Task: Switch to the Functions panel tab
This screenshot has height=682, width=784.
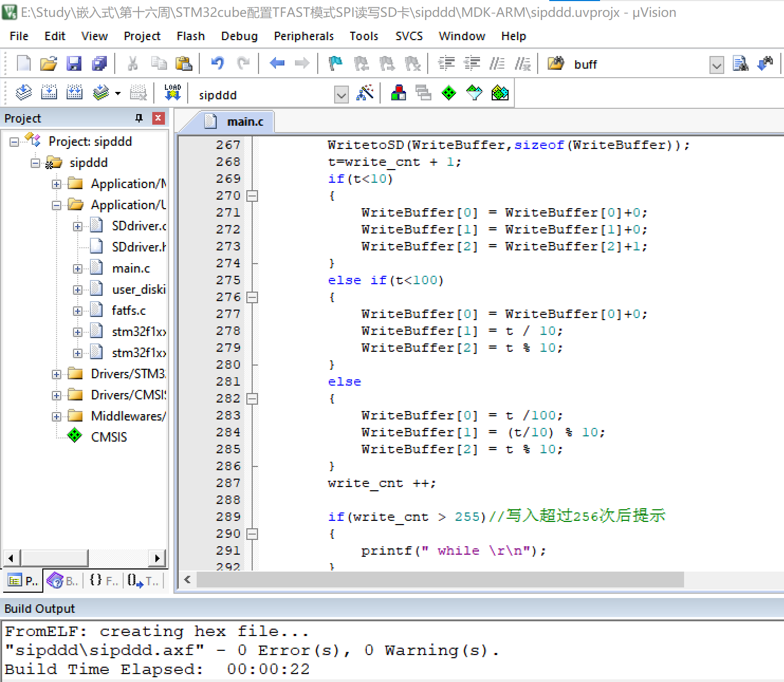Action: [103, 581]
